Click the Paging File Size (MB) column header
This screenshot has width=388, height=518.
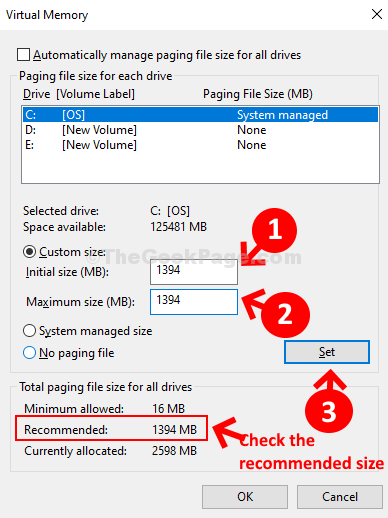[x=258, y=94]
